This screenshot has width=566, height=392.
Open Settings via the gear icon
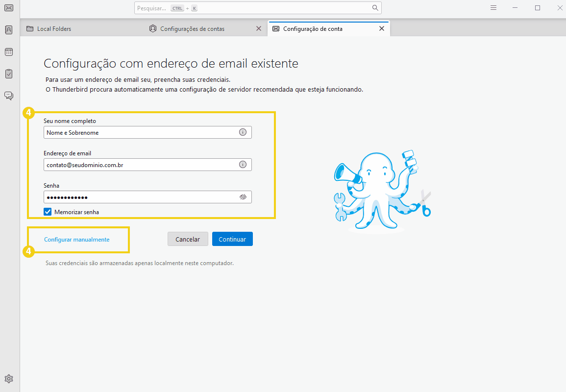coord(8,379)
